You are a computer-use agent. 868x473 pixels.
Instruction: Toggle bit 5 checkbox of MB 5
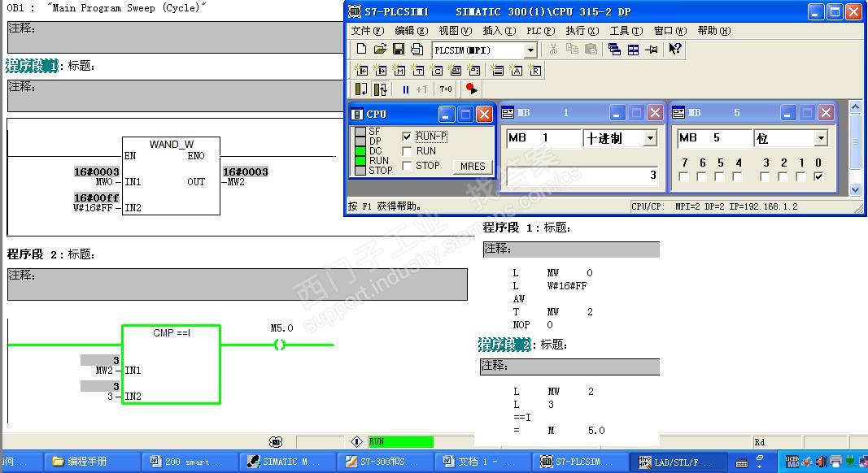click(x=720, y=176)
